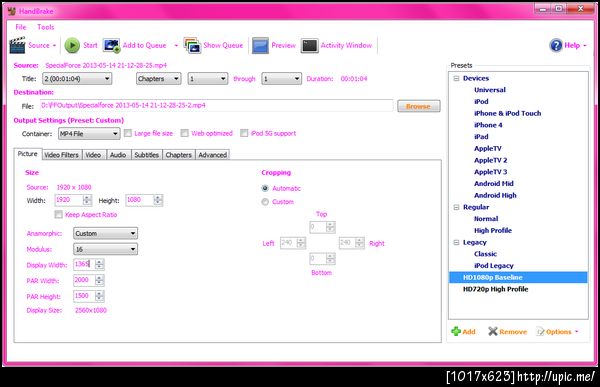This screenshot has height=387, width=600.
Task: Adjust the PAR Height stepper
Action: click(x=99, y=296)
